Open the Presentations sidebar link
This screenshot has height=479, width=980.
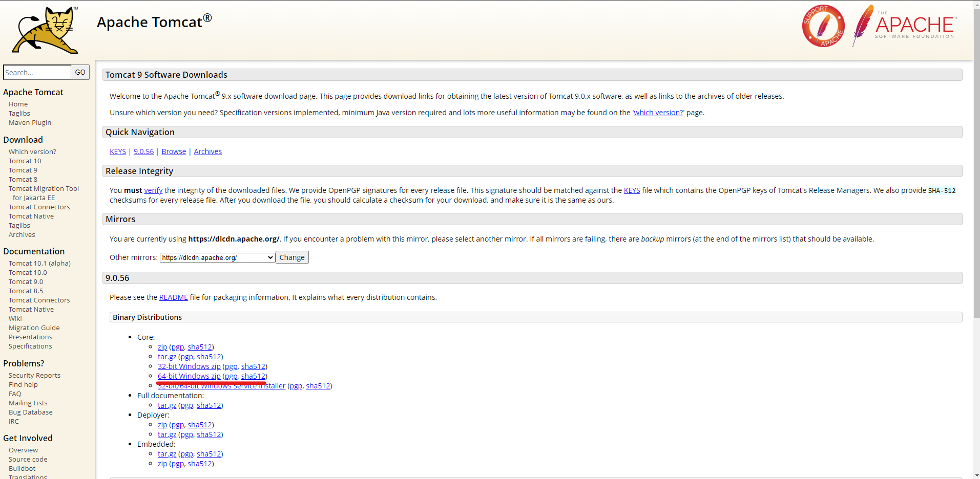30,337
